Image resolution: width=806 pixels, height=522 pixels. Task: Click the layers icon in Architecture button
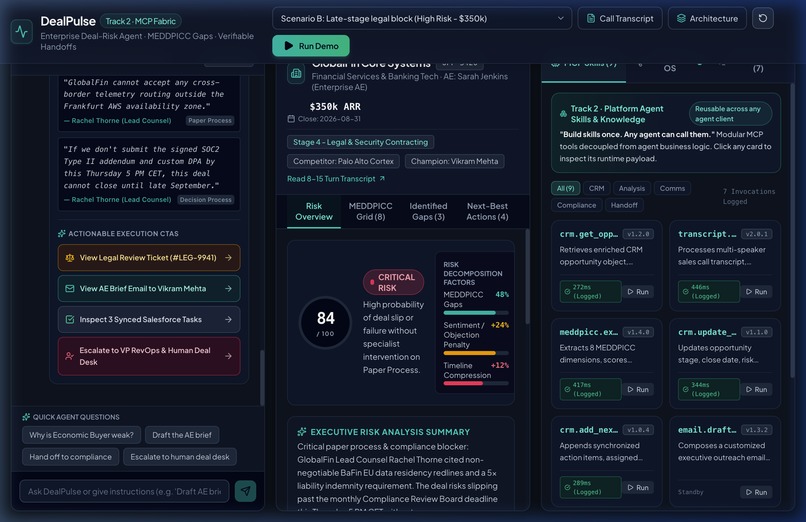tap(681, 18)
